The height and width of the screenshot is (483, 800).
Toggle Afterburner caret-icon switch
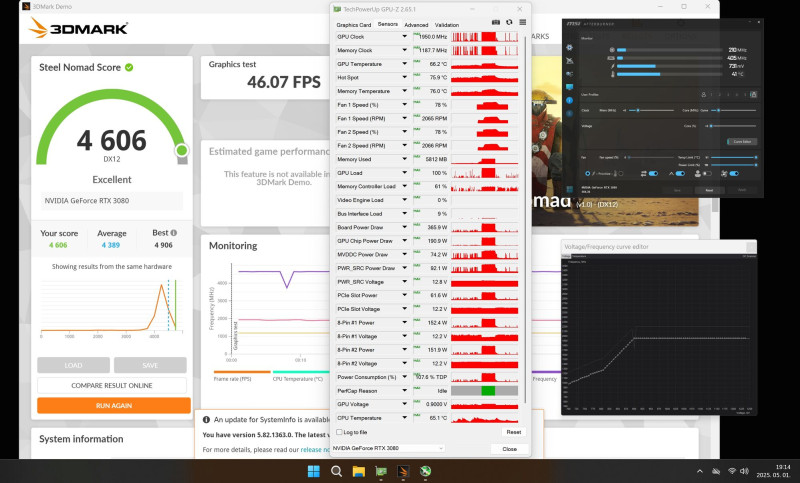point(680,173)
